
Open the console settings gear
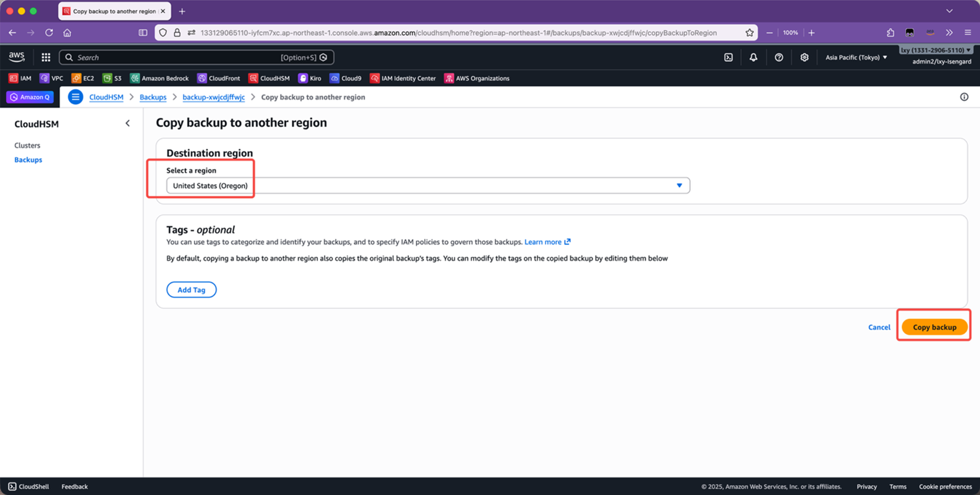point(804,57)
